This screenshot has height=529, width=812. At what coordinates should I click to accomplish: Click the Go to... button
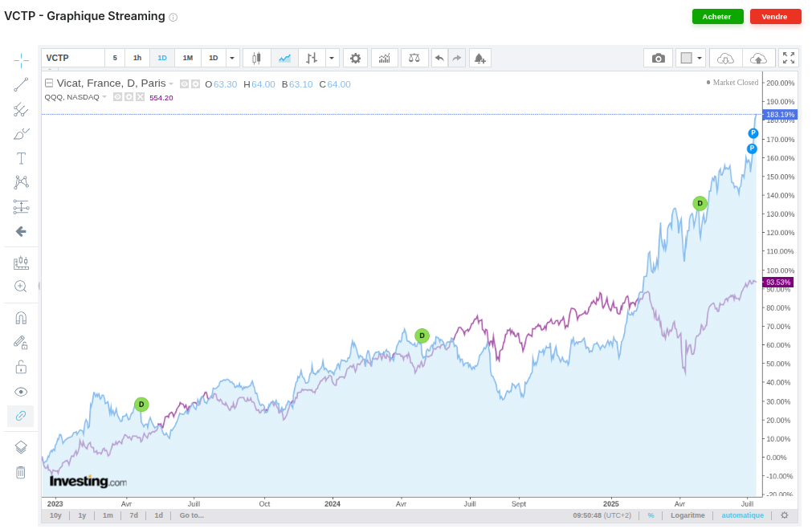pos(192,515)
